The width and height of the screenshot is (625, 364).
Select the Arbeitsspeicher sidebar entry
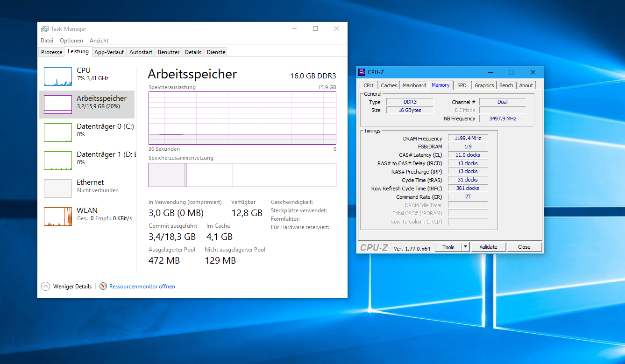pyautogui.click(x=87, y=105)
